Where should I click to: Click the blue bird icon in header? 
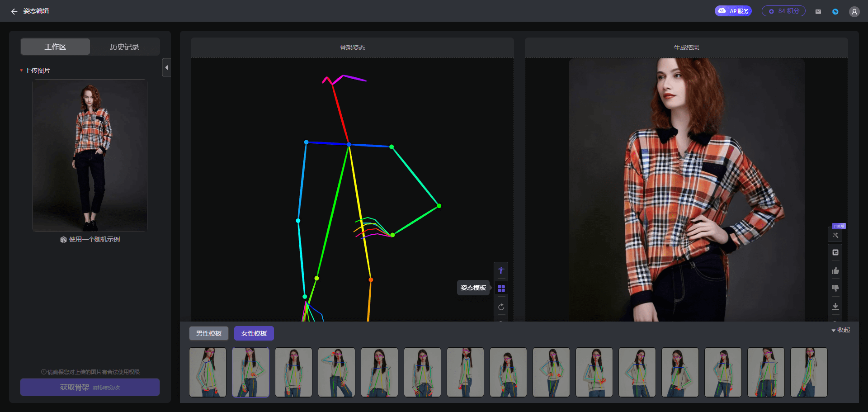[835, 12]
